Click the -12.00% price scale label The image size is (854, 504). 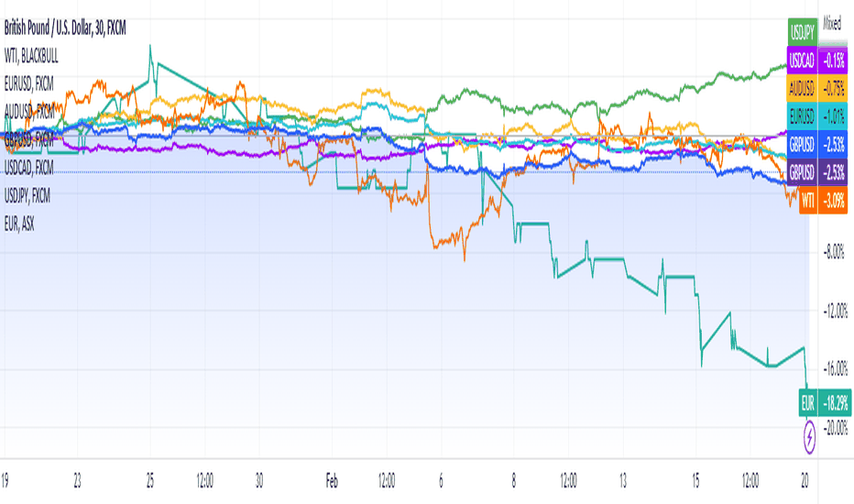click(836, 312)
